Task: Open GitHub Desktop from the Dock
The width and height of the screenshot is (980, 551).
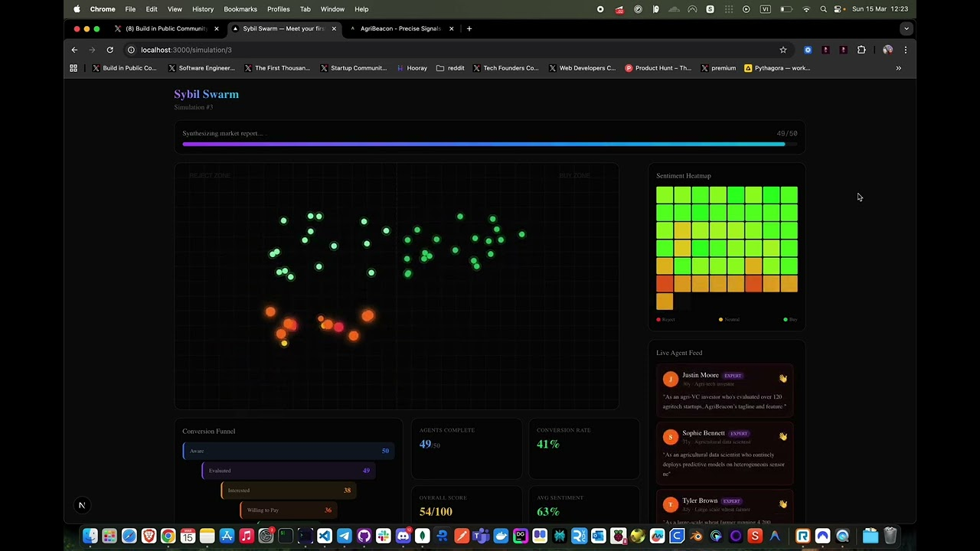Action: (364, 536)
